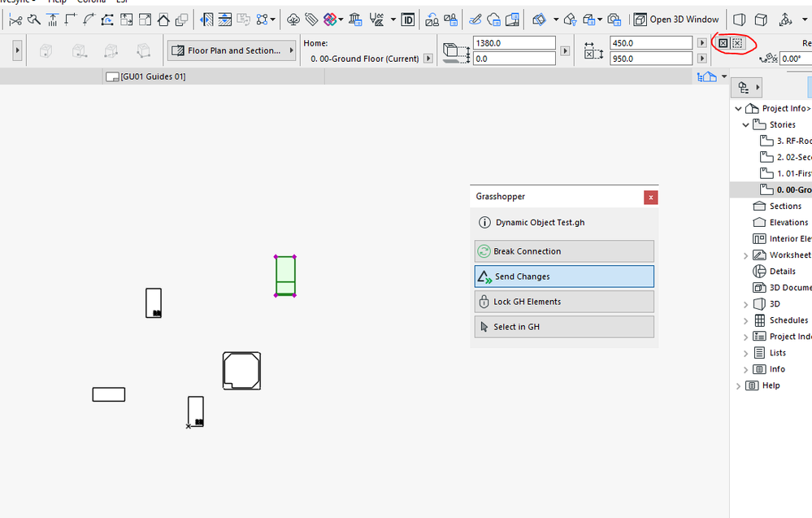Expand the Info Box left arrow
812x518 pixels.
[18, 50]
